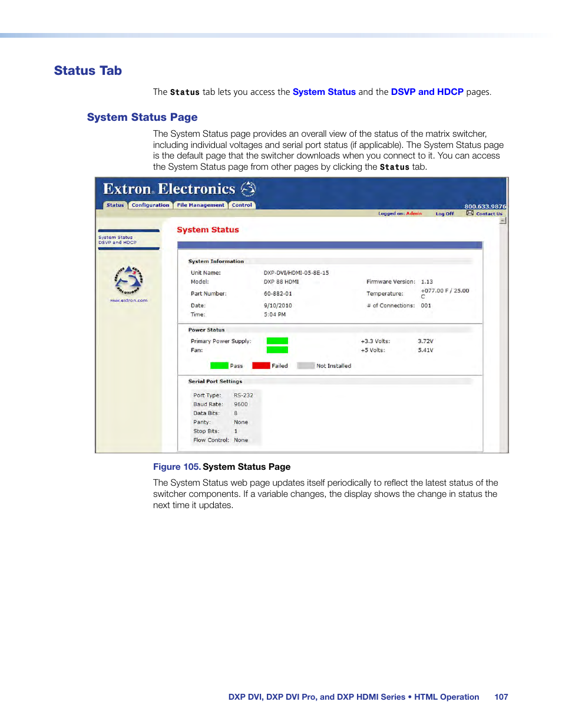Image resolution: width=562 pixels, height=728 pixels.
Task: Click the Extron Electronics globe logo icon
Action: pos(248,189)
